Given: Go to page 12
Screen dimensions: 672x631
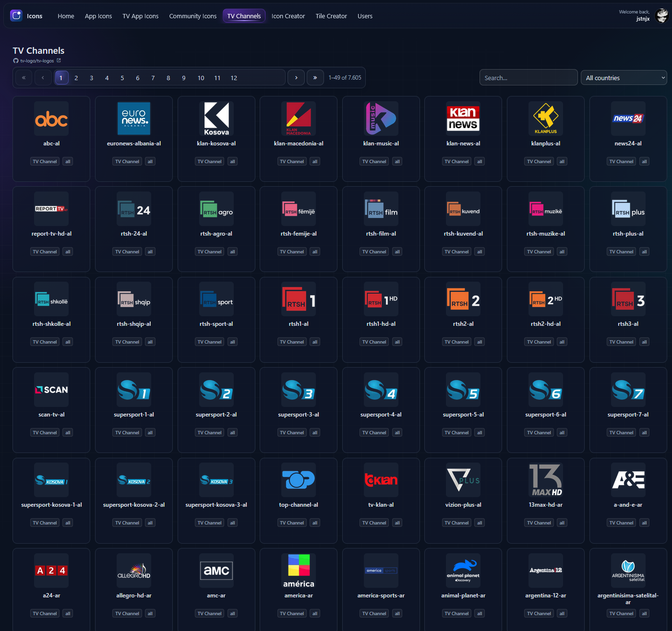Looking at the screenshot, I should coord(234,78).
